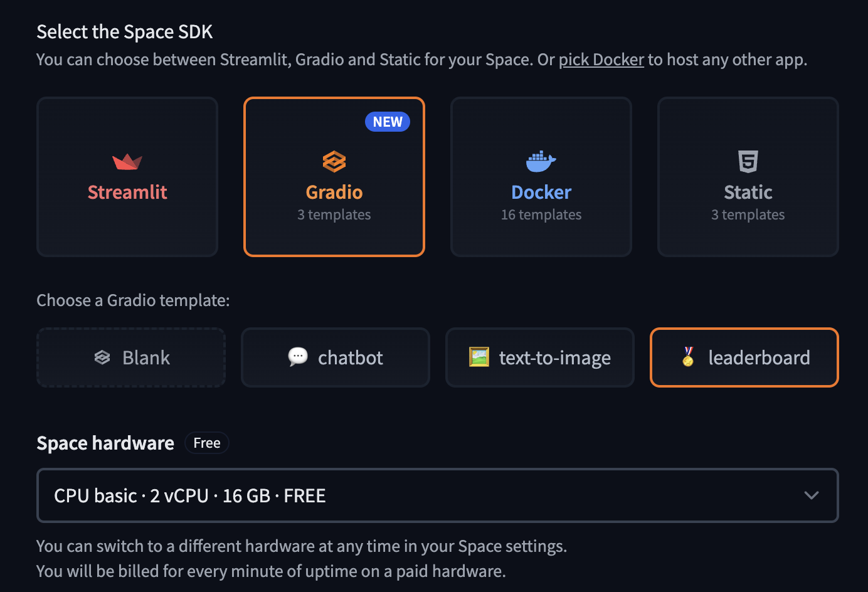
Task: Click the hardware selector chevron arrow
Action: (811, 495)
